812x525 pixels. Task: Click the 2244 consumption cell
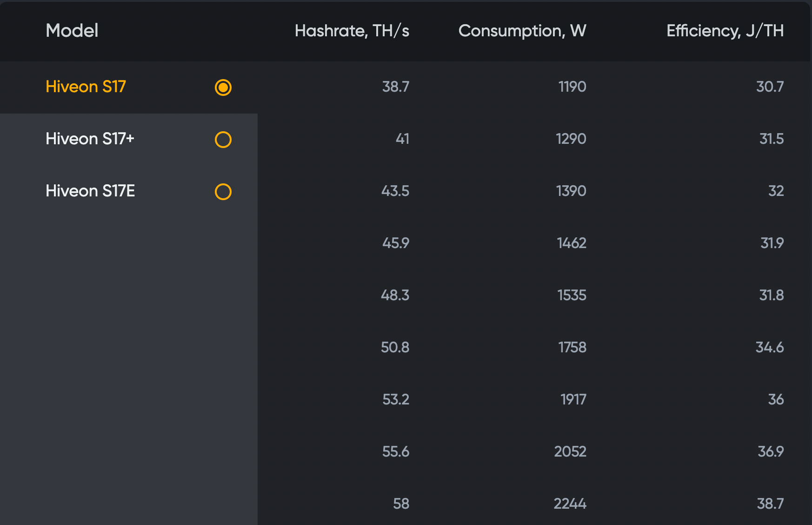point(570,504)
